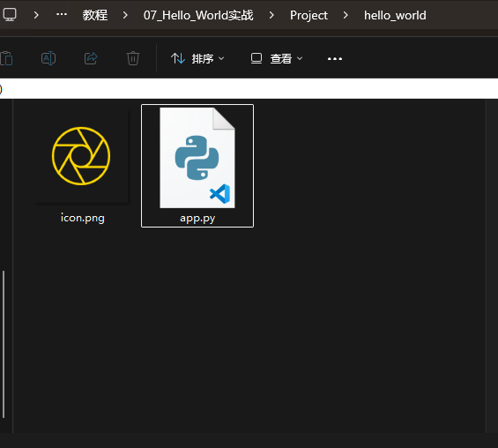This screenshot has height=448, width=498.
Task: Show hidden breadcrumb folders via ellipsis
Action: pyautogui.click(x=62, y=14)
